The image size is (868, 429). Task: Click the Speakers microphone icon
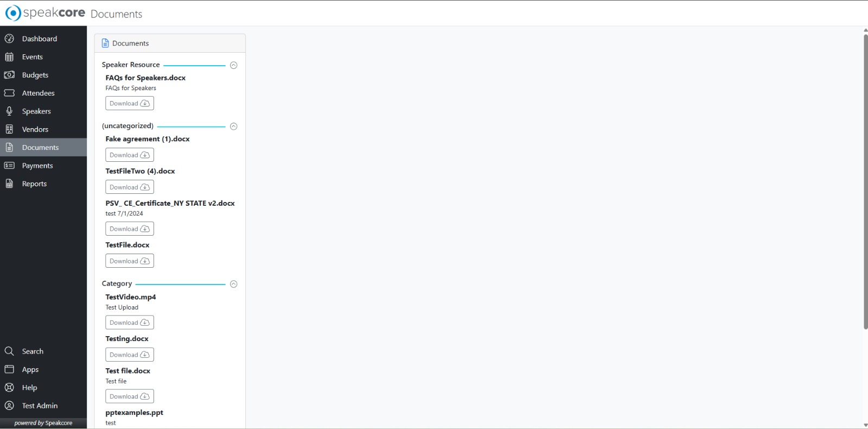(x=9, y=111)
